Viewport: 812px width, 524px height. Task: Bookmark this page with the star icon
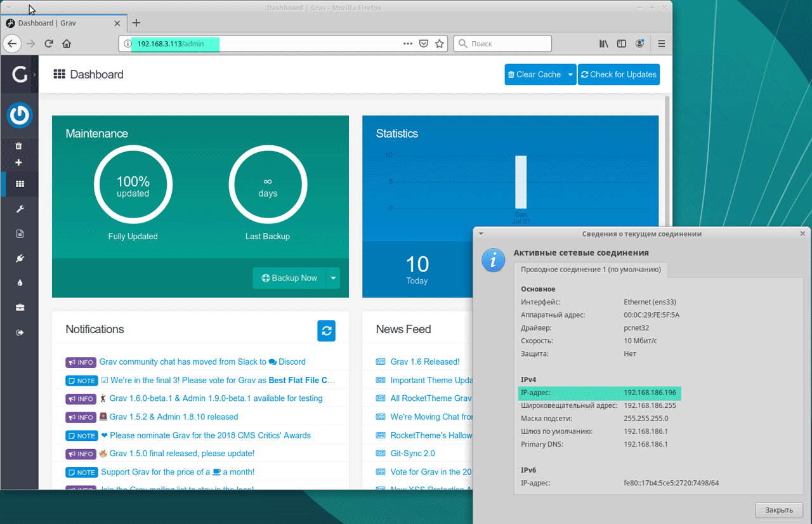click(x=440, y=44)
